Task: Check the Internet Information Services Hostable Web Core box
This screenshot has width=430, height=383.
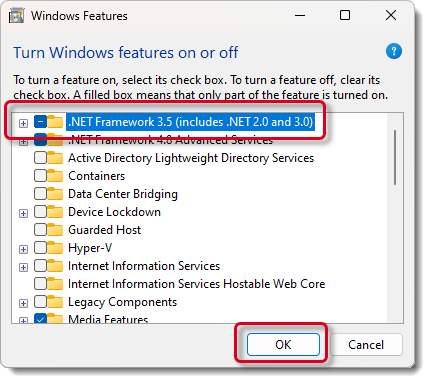Action: 40,284
